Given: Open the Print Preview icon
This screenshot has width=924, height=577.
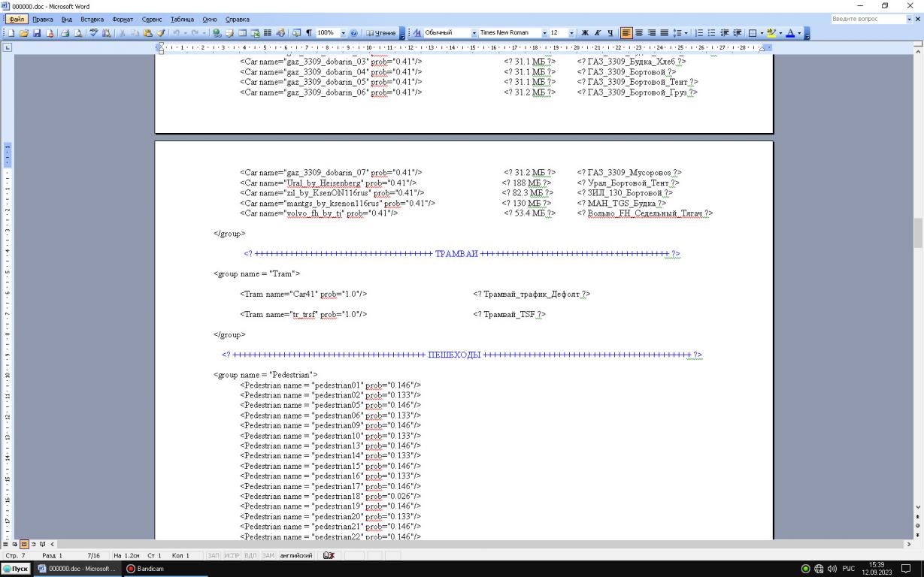Looking at the screenshot, I should tap(78, 33).
